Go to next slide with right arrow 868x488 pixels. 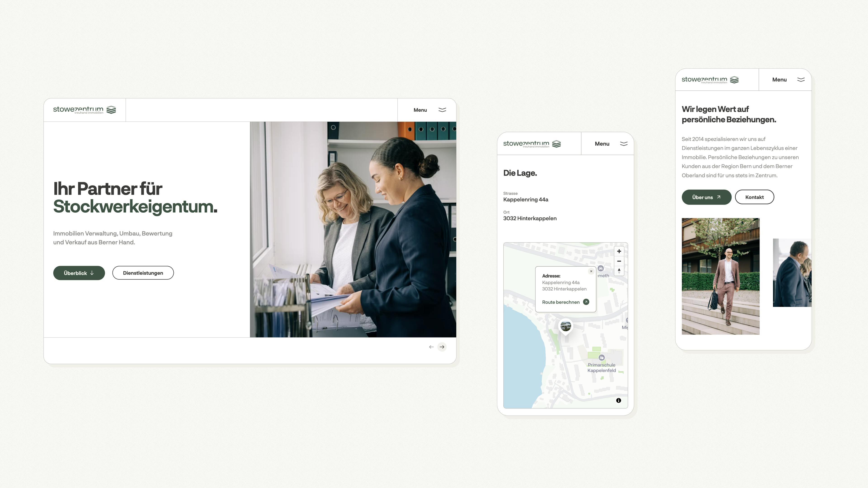tap(442, 347)
